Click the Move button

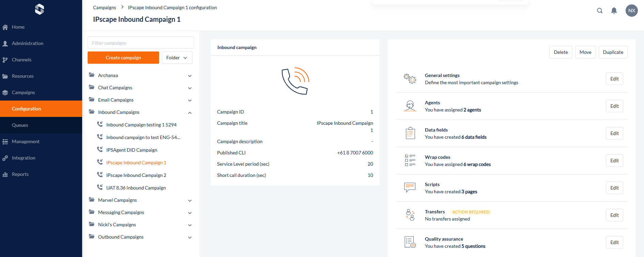(x=585, y=52)
